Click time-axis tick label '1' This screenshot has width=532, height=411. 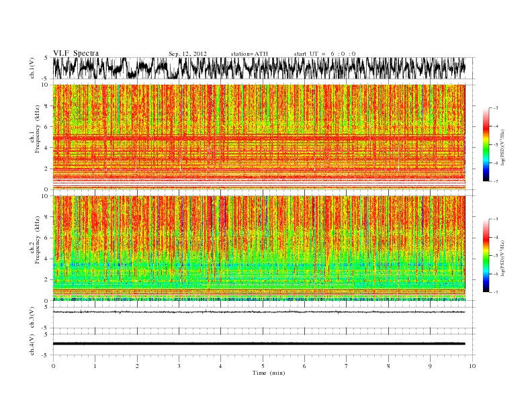95,366
